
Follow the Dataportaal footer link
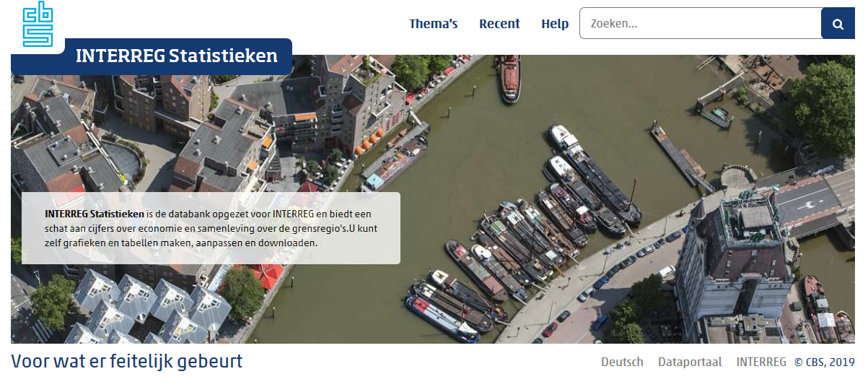(x=690, y=362)
